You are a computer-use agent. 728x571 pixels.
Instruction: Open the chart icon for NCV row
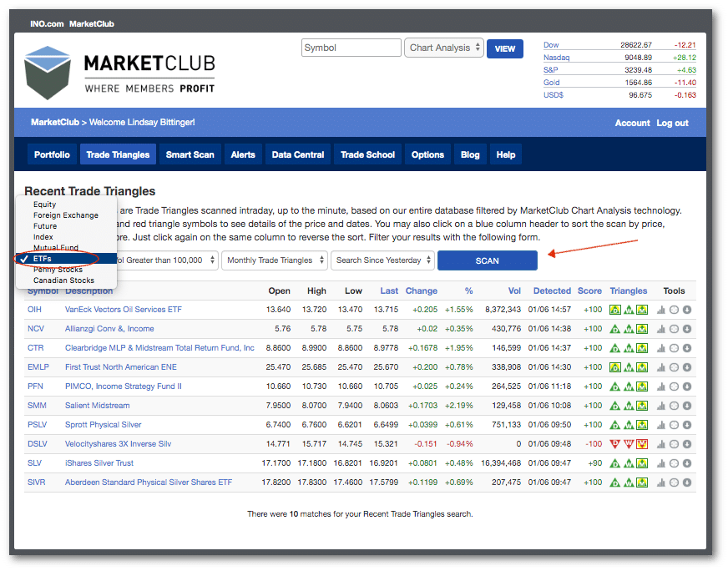point(660,329)
